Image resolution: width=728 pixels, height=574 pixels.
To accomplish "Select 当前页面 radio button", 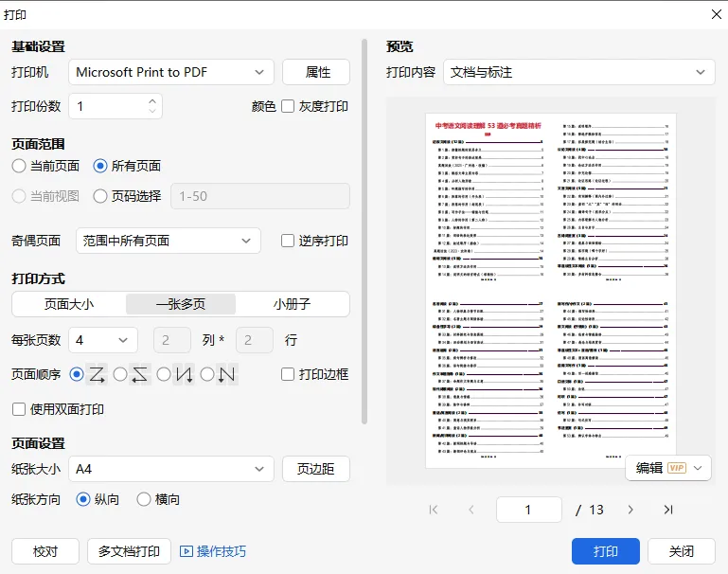I will coord(19,166).
